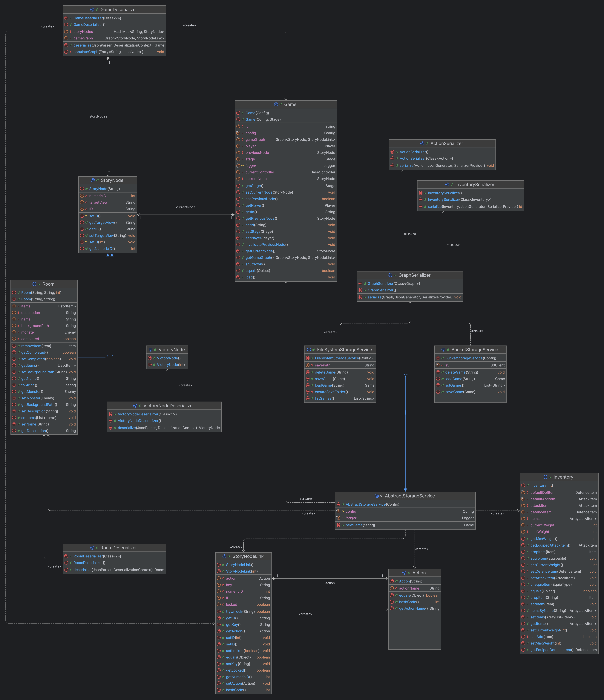Select the RoomDeserializer(Class<?>) constructor
Viewport: 604px width, 700px height.
[x=114, y=556]
